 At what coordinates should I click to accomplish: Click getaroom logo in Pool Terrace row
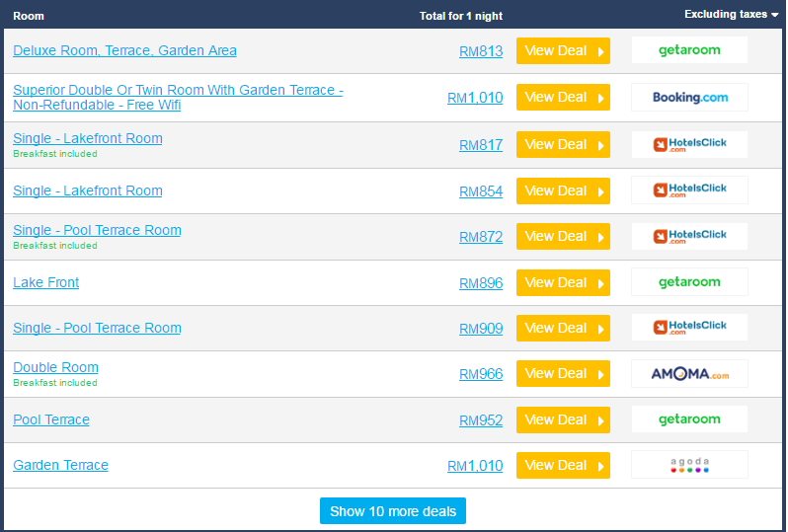pyautogui.click(x=689, y=419)
